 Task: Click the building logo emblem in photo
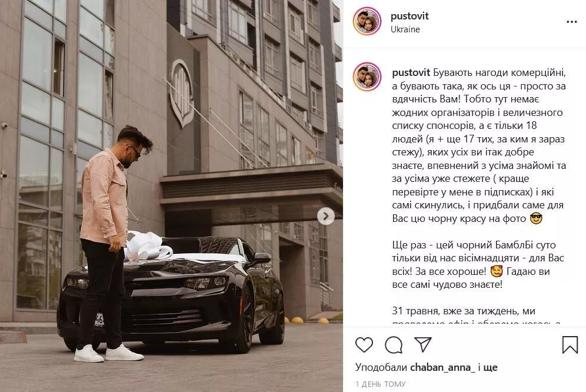(182, 94)
